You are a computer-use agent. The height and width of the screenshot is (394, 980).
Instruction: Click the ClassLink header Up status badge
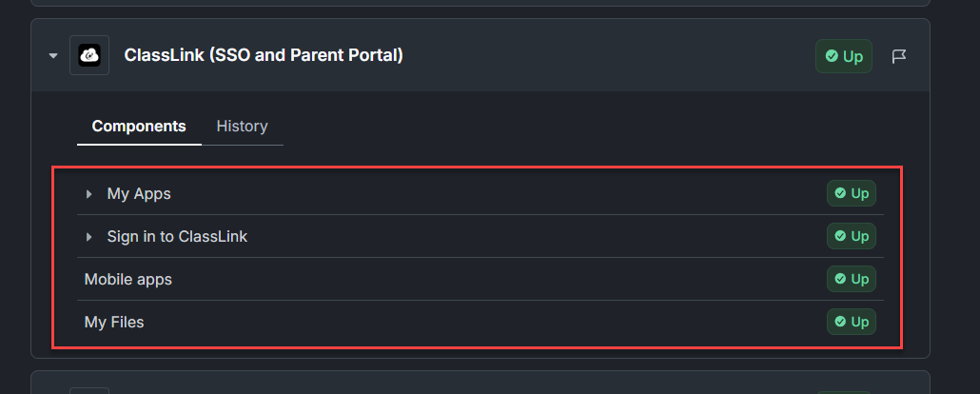point(844,56)
